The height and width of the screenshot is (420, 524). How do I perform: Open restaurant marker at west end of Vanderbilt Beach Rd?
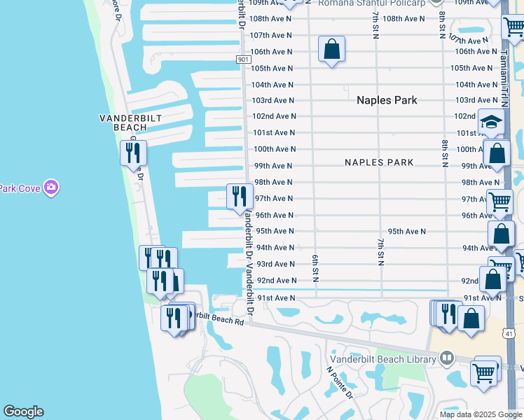click(x=172, y=318)
